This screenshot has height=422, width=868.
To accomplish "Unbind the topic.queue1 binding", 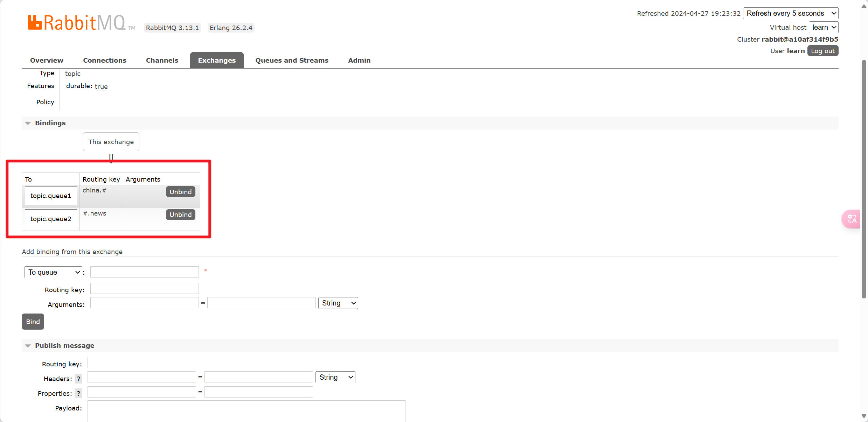I will click(180, 192).
